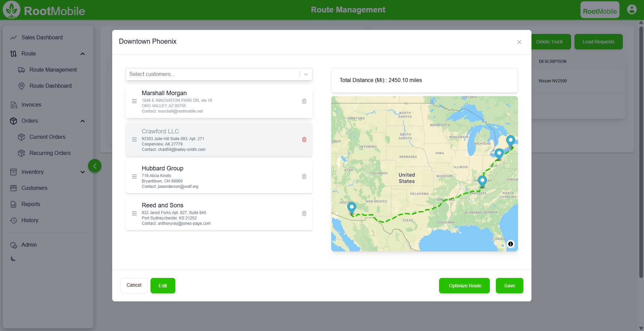Grab the drag handle beside Marshall Morgan
644x331 pixels.
[x=134, y=101]
